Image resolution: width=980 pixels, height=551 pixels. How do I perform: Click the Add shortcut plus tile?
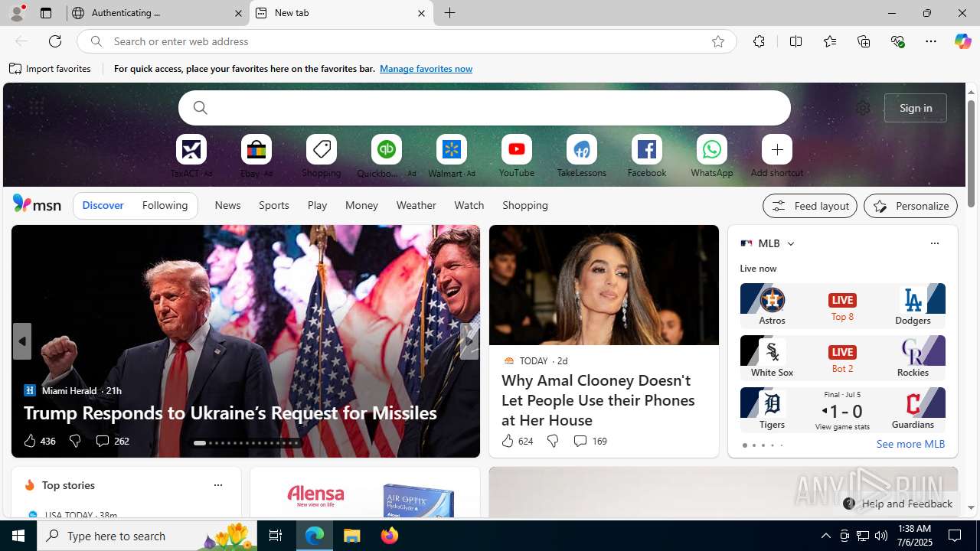[x=777, y=150]
